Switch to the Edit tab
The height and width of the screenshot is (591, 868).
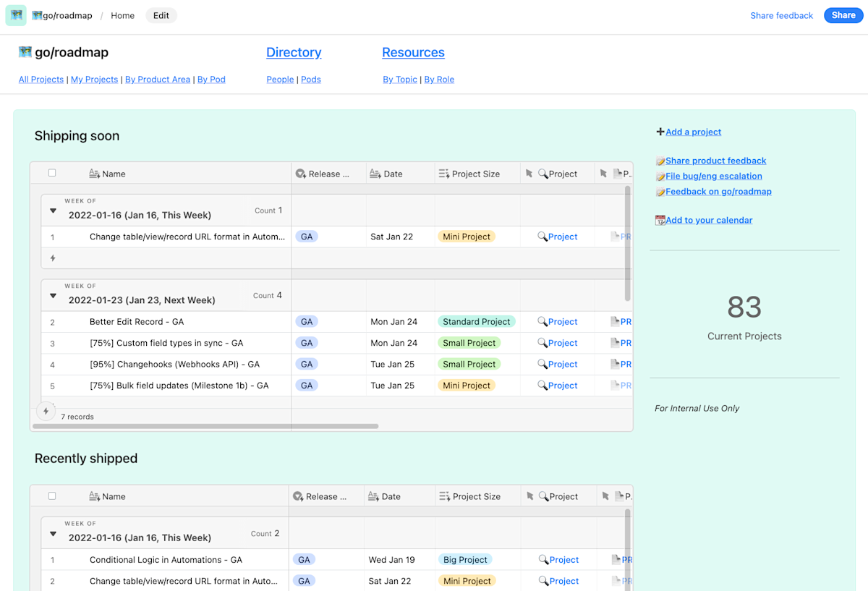[x=161, y=15]
